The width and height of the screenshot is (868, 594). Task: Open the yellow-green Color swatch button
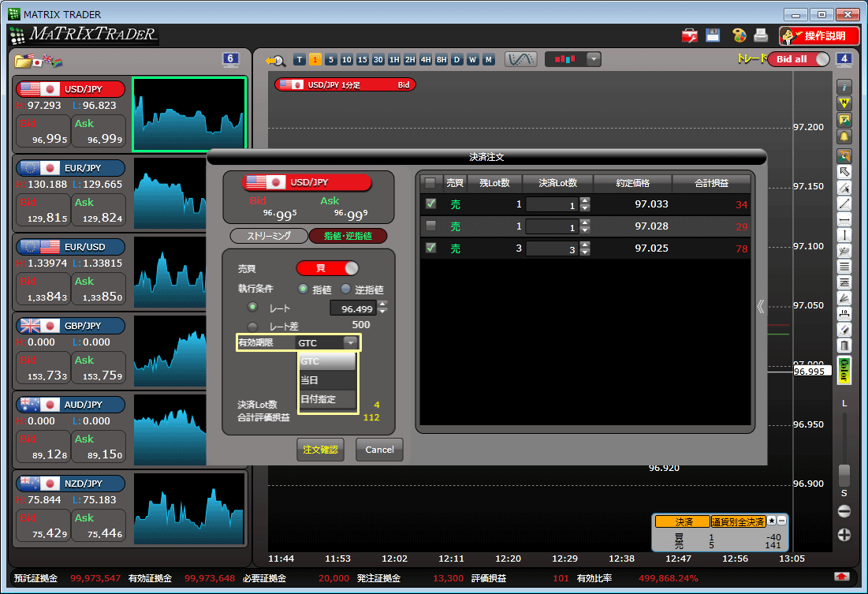[844, 371]
